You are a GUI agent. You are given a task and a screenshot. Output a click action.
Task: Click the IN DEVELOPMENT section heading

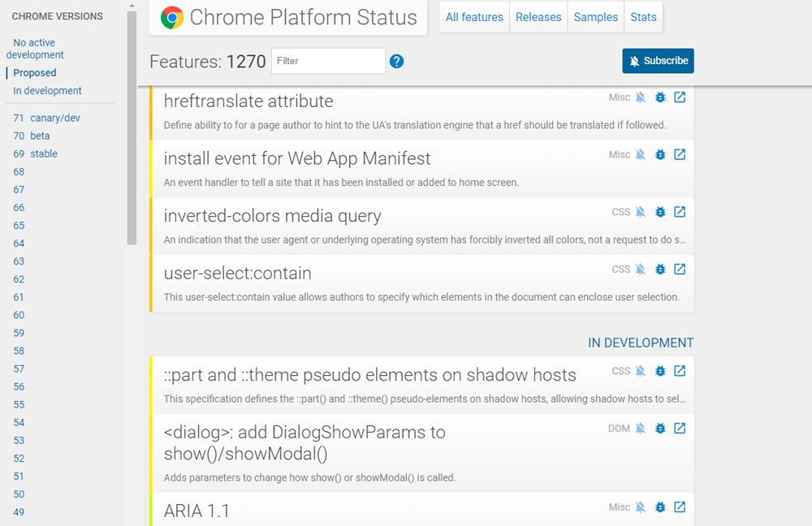[641, 343]
